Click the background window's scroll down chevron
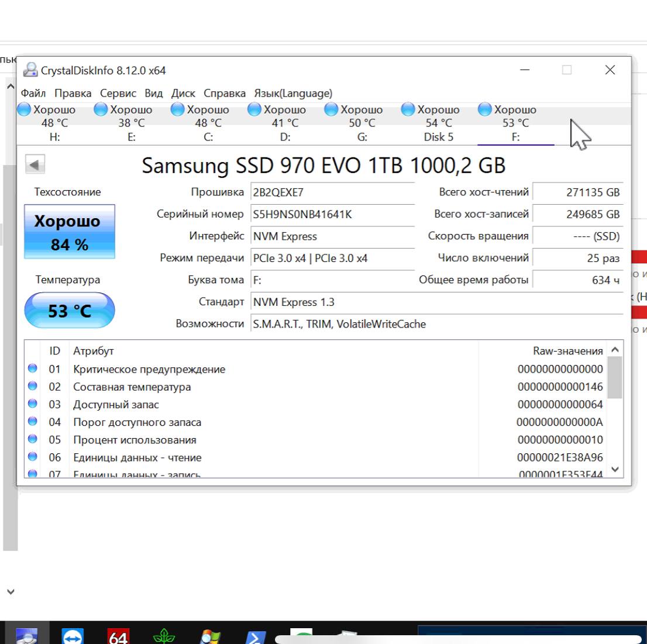This screenshot has width=647, height=644. [11, 591]
